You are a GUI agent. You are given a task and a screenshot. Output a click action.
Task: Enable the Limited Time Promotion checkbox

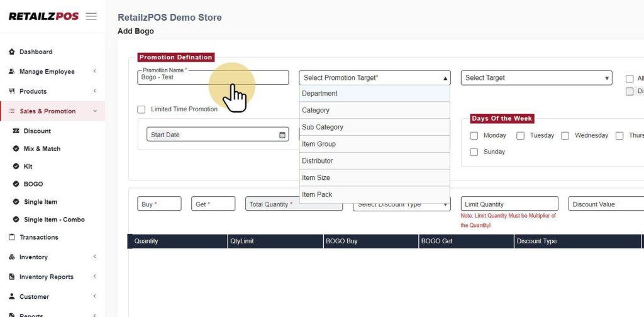[x=142, y=109]
